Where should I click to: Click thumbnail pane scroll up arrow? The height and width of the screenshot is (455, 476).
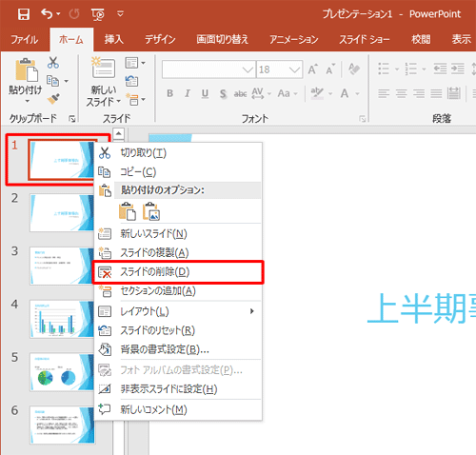point(118,133)
